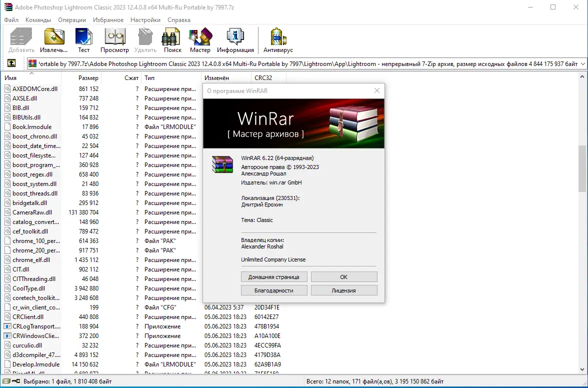Select the CITThreading.dll file
The width and height of the screenshot is (588, 388).
[x=34, y=279]
